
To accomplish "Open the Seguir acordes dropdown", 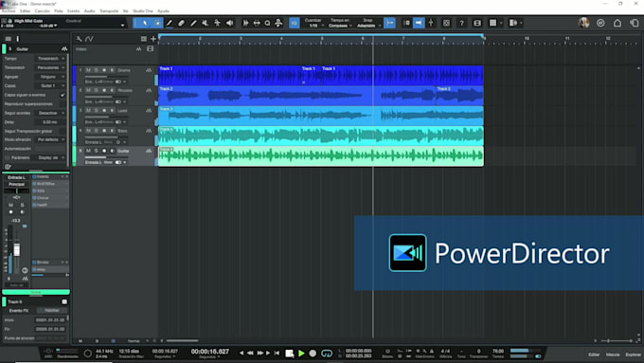I will (50, 113).
